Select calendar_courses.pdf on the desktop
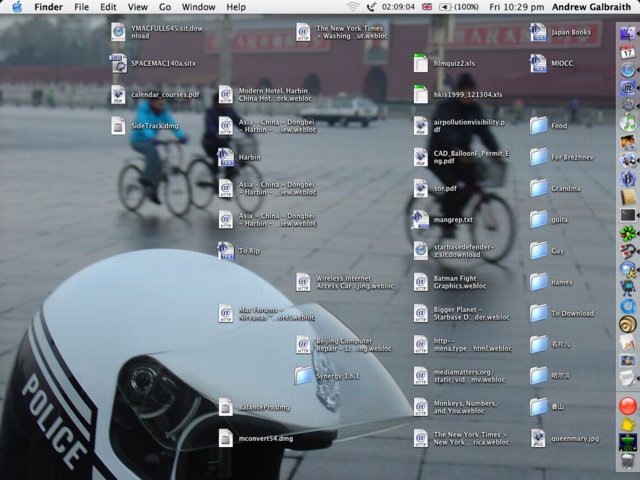Screen dimensions: 640x480 click(x=118, y=95)
